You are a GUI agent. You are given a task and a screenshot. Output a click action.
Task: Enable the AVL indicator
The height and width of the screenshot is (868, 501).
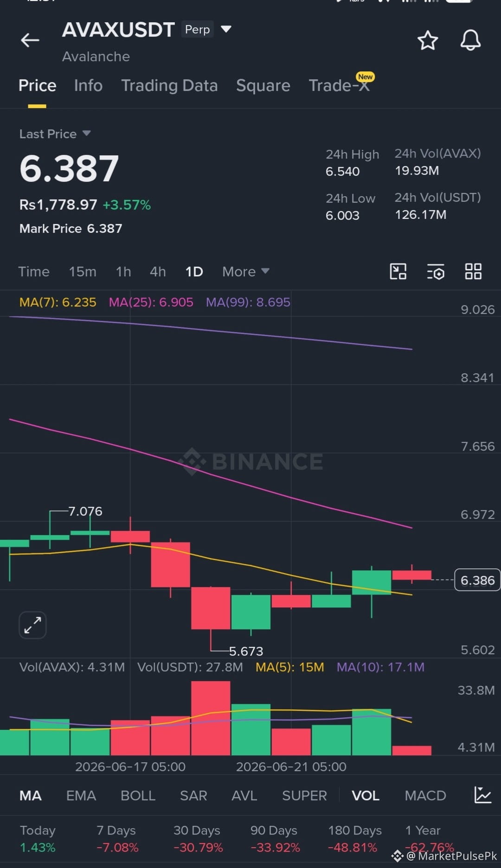[244, 796]
